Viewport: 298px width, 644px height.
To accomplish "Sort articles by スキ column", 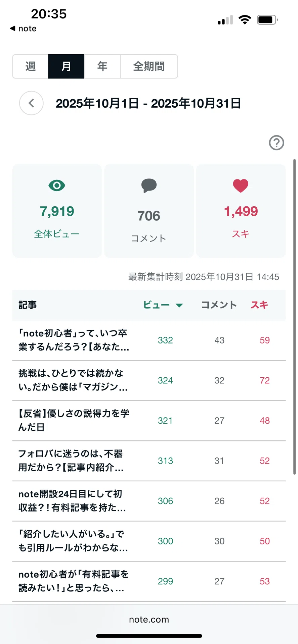I will 259,305.
